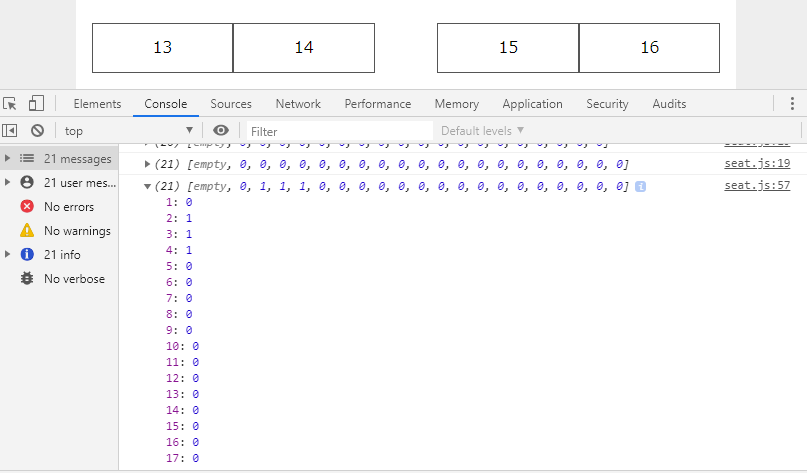Click array entry "13: 0"
807x473 pixels.
pos(182,394)
